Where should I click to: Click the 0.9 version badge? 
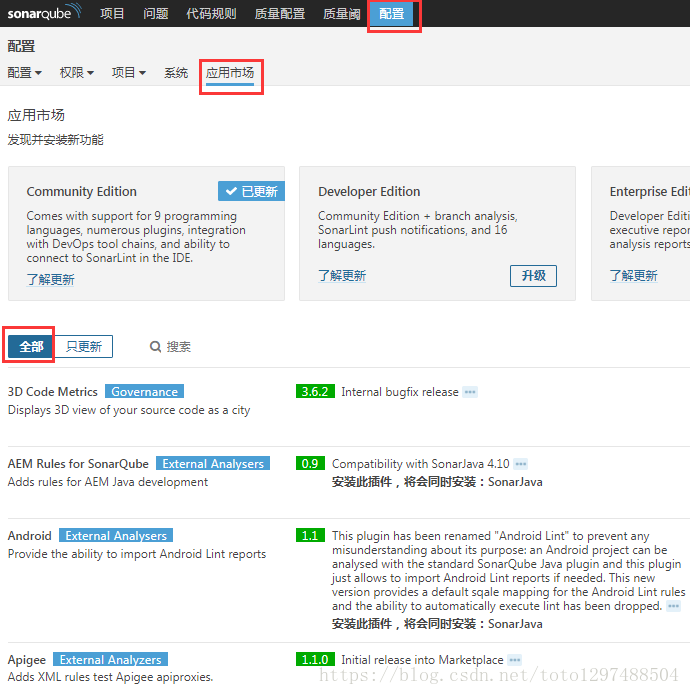tap(310, 464)
